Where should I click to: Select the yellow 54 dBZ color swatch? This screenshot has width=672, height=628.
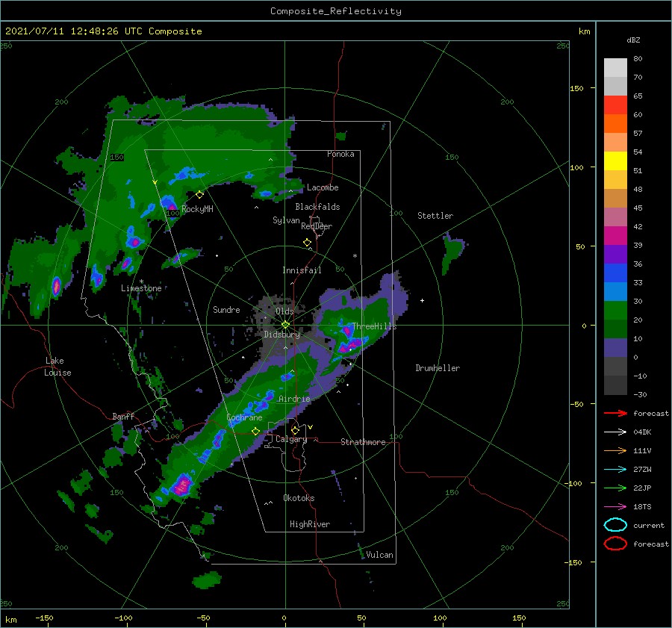tap(615, 161)
